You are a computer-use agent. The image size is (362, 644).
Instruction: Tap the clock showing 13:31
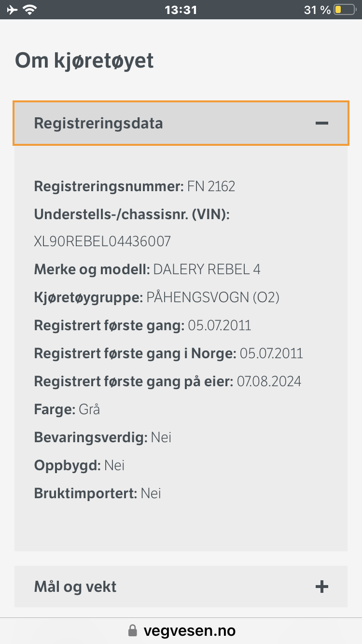pos(181,9)
